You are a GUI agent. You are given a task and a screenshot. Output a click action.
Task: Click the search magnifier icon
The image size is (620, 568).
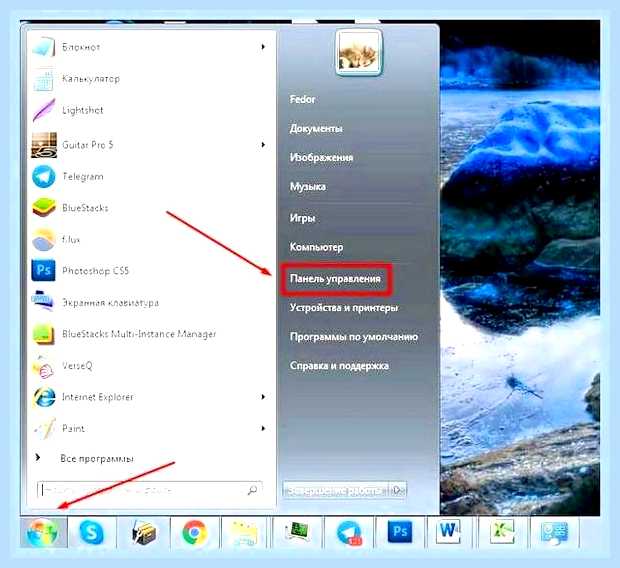[x=252, y=490]
